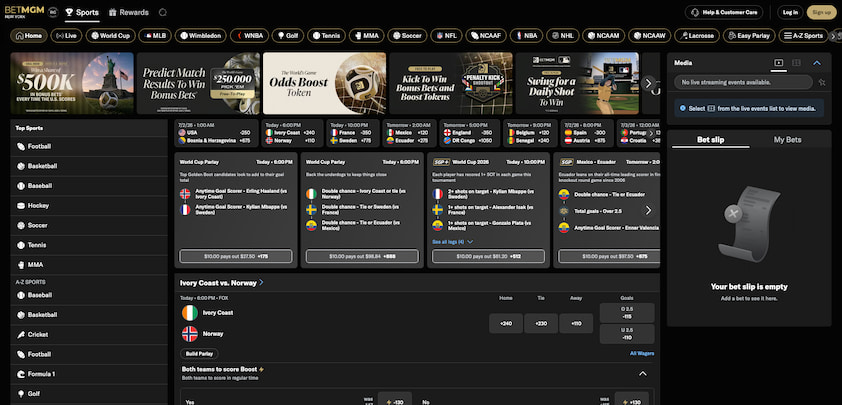Open the $500K bonus bets promo banner
This screenshot has height=405, width=842.
pyautogui.click(x=72, y=83)
